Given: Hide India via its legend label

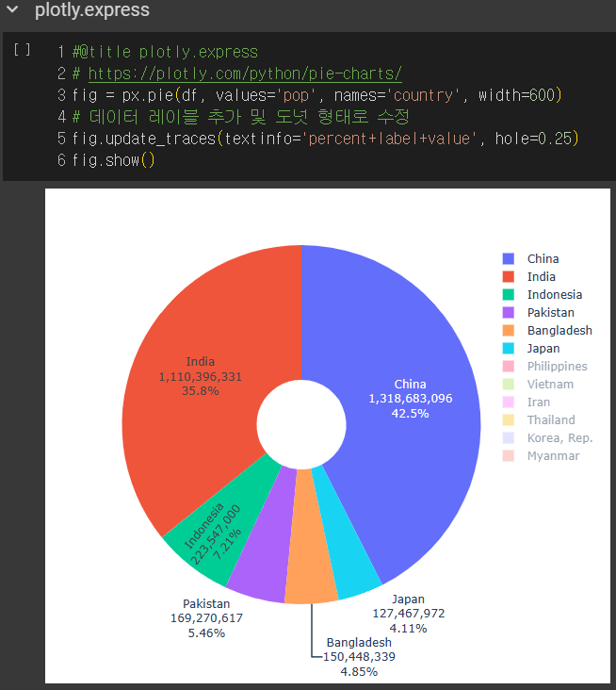Looking at the screenshot, I should [542, 277].
